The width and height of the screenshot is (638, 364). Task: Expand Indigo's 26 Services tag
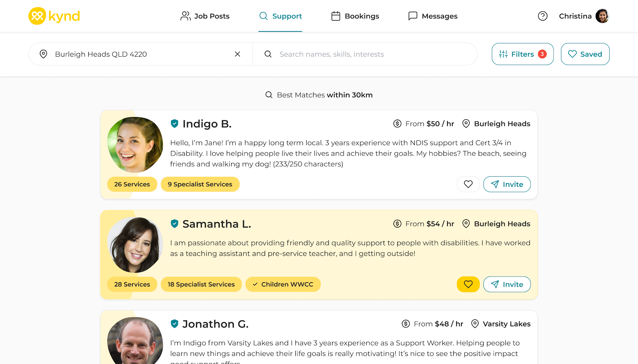point(132,184)
